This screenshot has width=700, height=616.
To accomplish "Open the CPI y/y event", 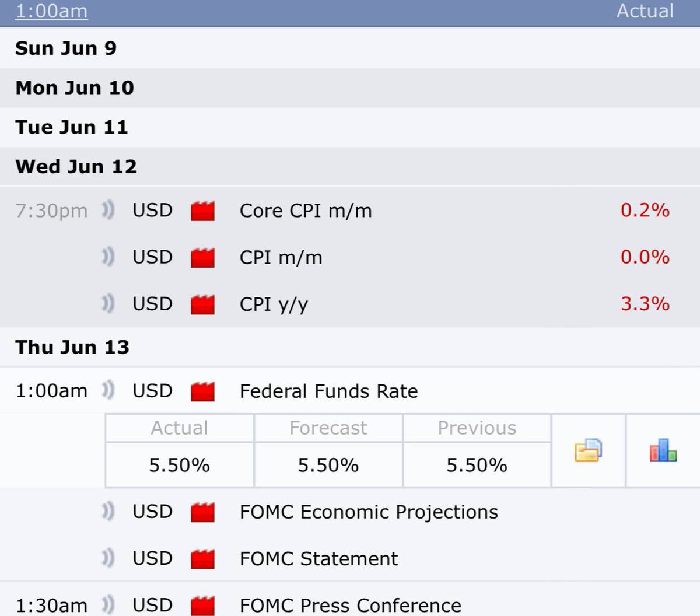I will (274, 304).
